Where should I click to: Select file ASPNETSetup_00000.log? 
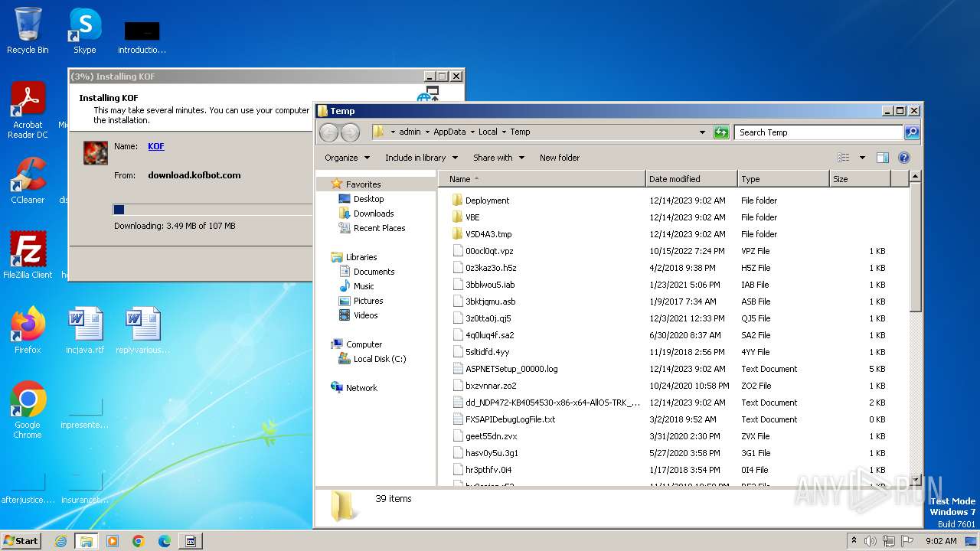(x=511, y=369)
